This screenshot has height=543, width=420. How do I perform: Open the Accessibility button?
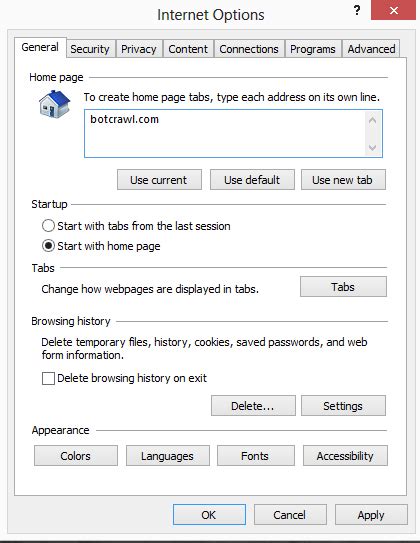point(345,456)
